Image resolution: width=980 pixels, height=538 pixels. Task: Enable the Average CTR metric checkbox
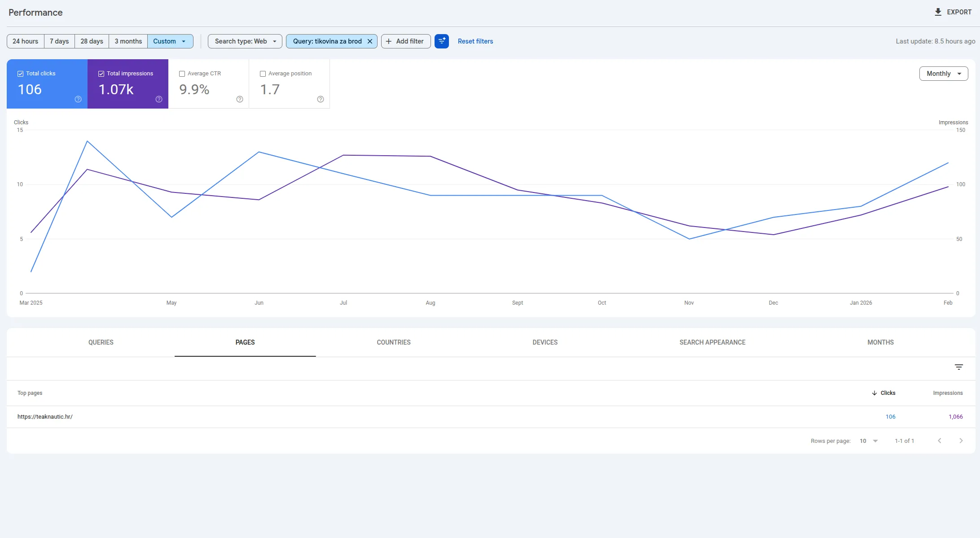(182, 74)
